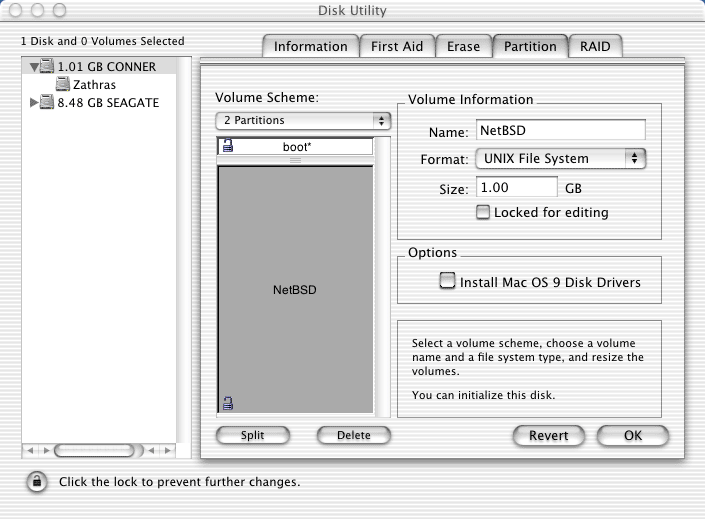
Task: Click the Revert button
Action: pos(549,435)
